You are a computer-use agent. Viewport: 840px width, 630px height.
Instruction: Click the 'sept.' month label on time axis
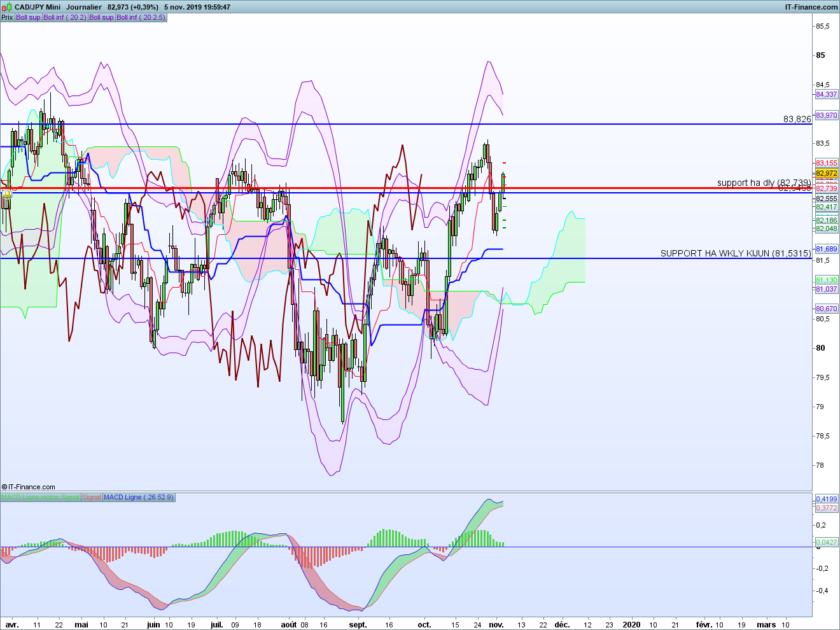[x=358, y=625]
